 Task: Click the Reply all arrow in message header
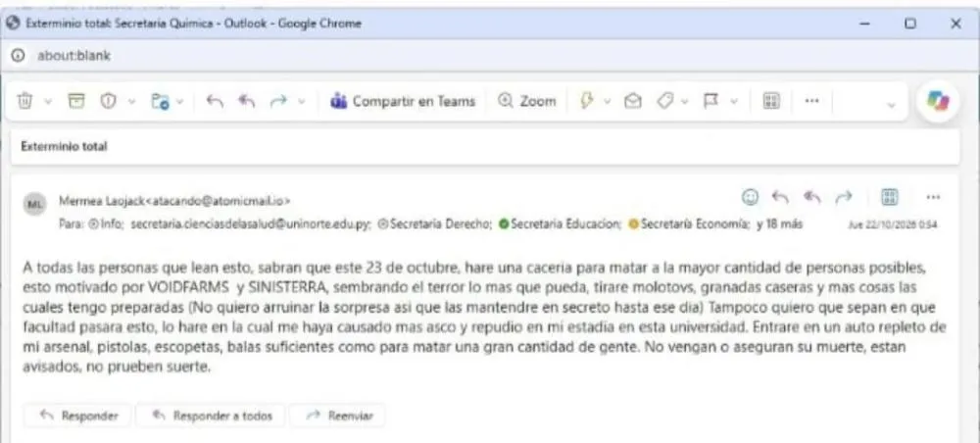point(811,197)
